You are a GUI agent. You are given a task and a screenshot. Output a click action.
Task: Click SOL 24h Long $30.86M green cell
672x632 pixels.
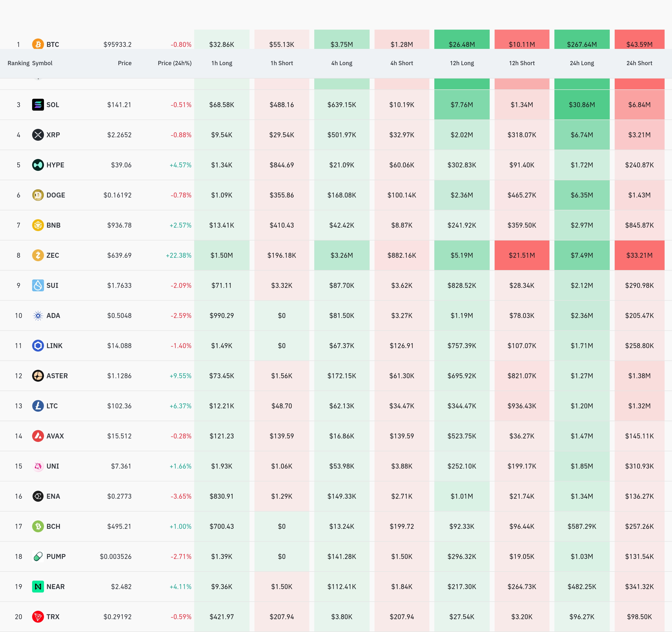coord(582,105)
